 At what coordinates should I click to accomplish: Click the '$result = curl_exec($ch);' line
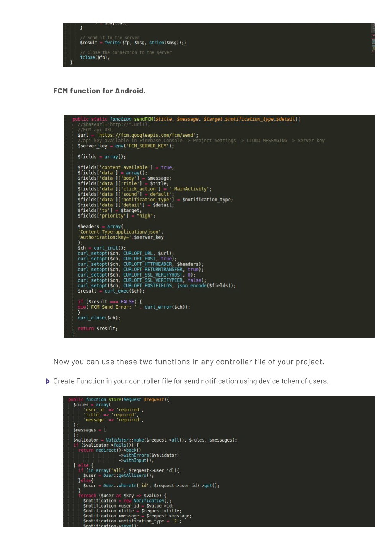pyautogui.click(x=111, y=291)
